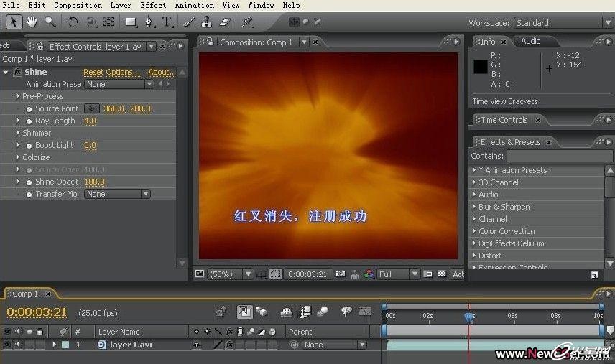The height and width of the screenshot is (364, 615).
Task: Toggle the Ray Length stopwatch
Action: pos(29,121)
